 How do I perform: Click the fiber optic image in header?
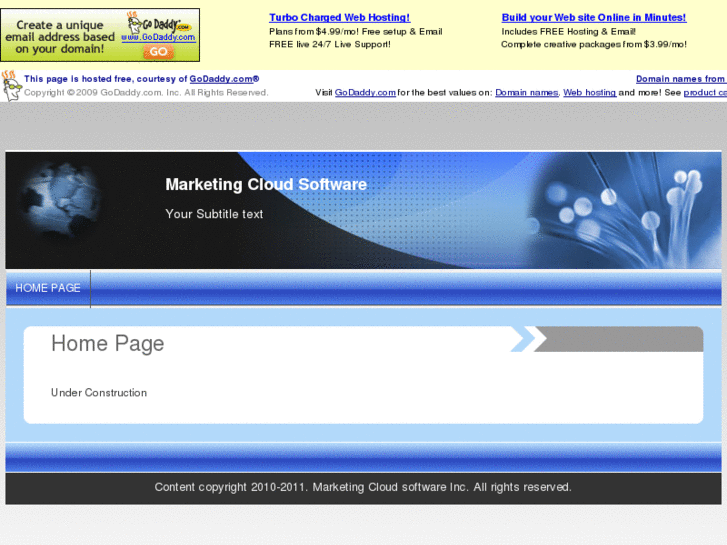pos(626,211)
